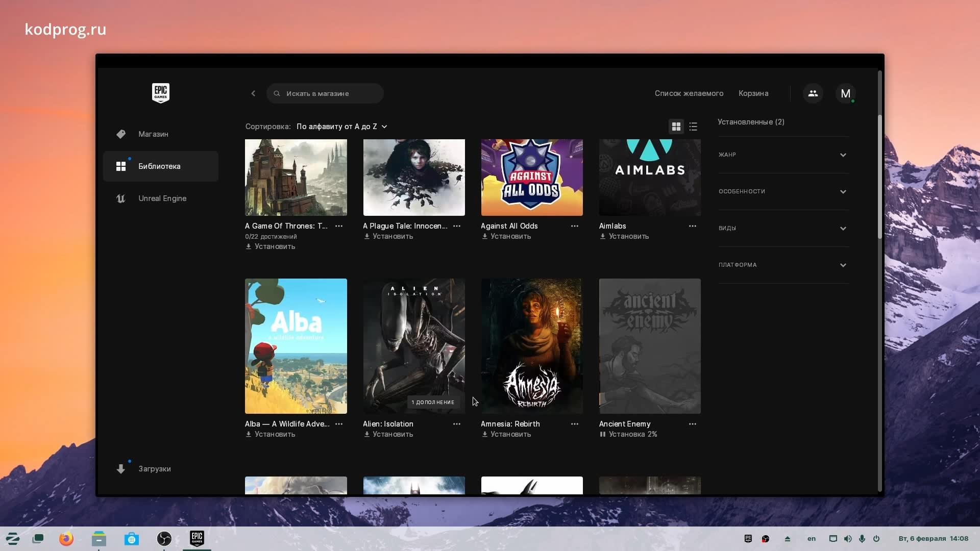Click the search field 'Искать в магазине'
The width and height of the screenshot is (980, 551).
click(x=325, y=93)
